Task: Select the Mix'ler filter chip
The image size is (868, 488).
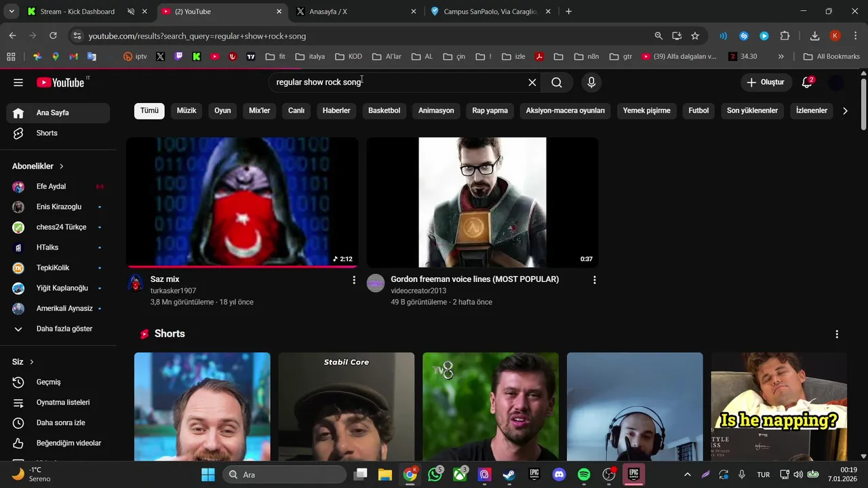Action: (259, 110)
